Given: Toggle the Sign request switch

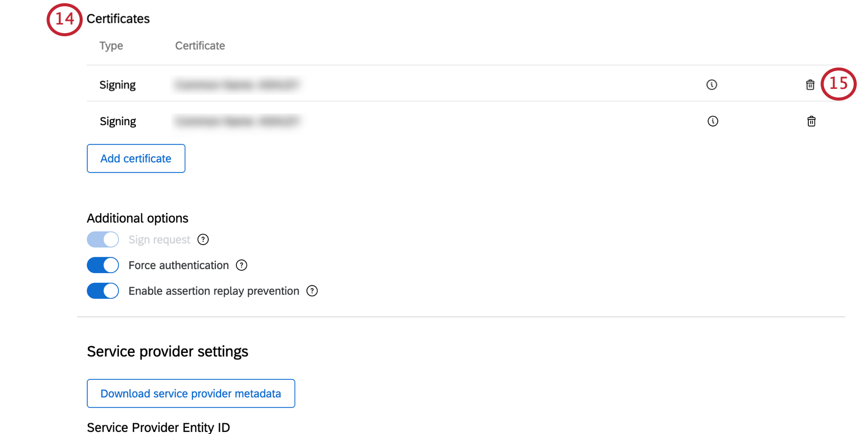Looking at the screenshot, I should pos(103,239).
